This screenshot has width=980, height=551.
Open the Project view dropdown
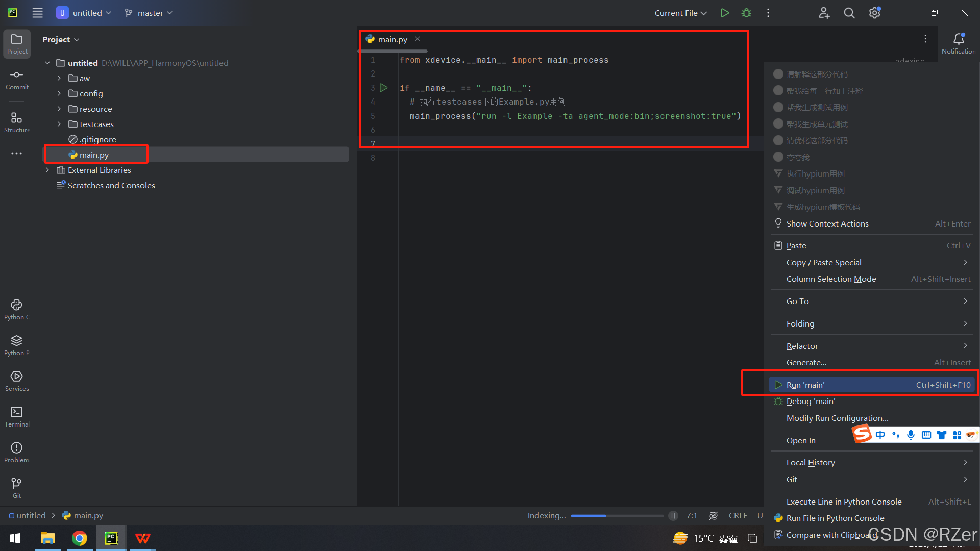point(61,39)
